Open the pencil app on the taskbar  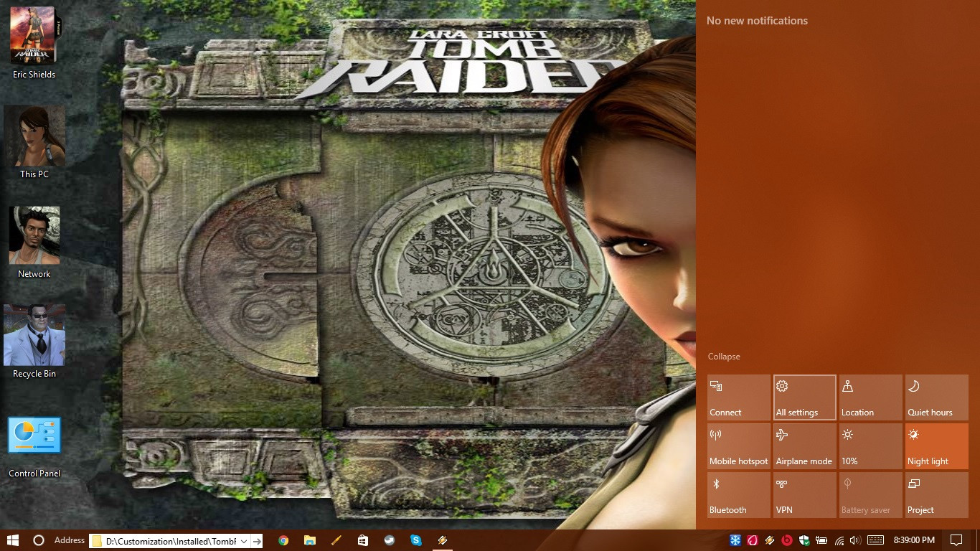click(x=336, y=540)
